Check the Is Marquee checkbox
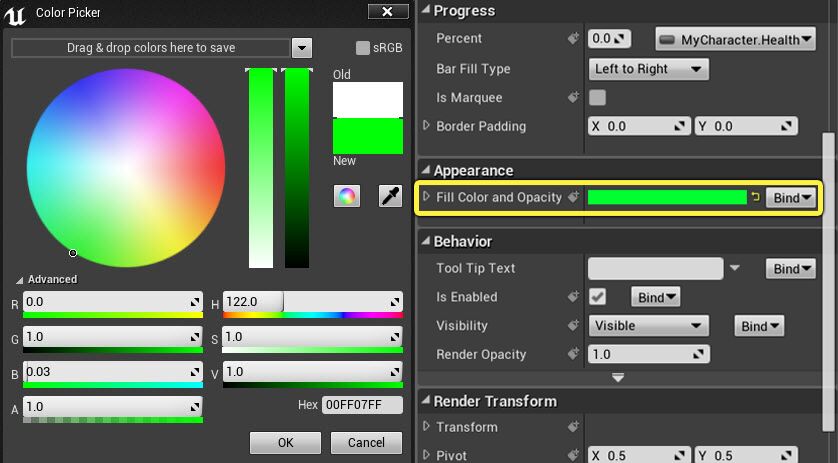The image size is (838, 463). click(x=597, y=97)
